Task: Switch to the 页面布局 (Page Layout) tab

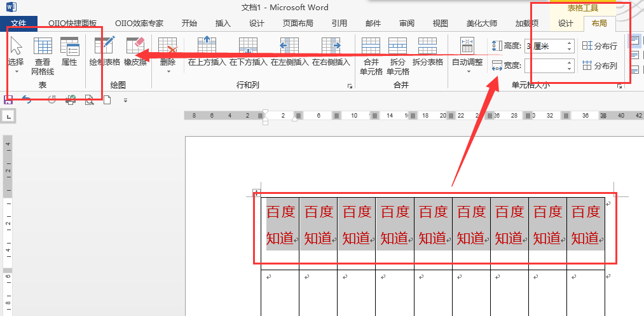Action: (x=298, y=24)
